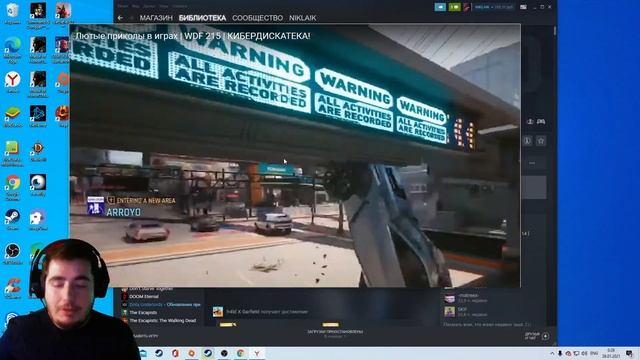Open the OBS Studio desktop shortcut
Image resolution: width=640 pixels, height=360 pixels.
tap(12, 253)
